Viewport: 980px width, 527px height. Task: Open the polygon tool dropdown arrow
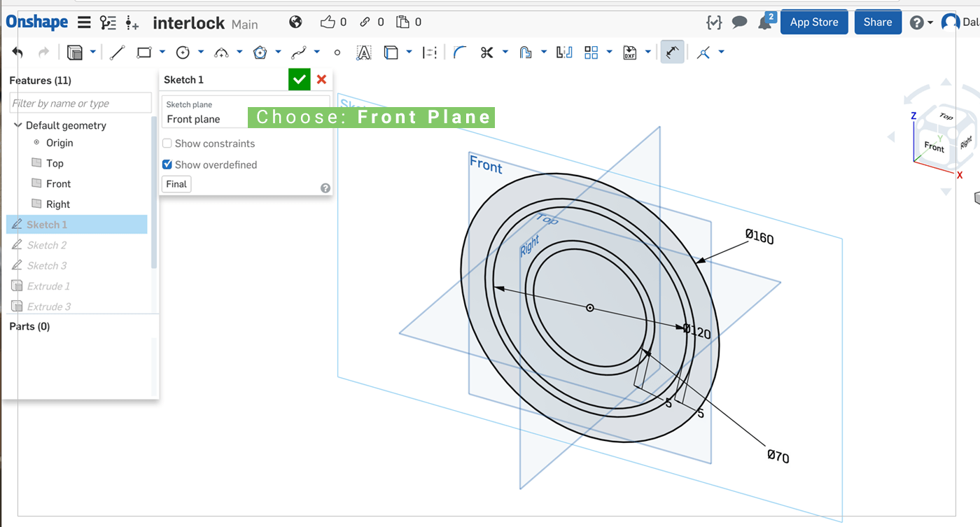(278, 52)
